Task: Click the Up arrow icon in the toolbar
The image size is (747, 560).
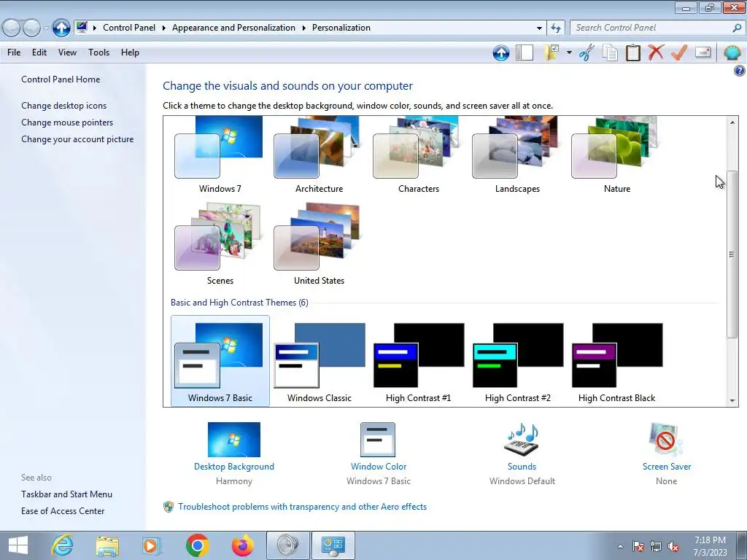Action: pyautogui.click(x=500, y=52)
